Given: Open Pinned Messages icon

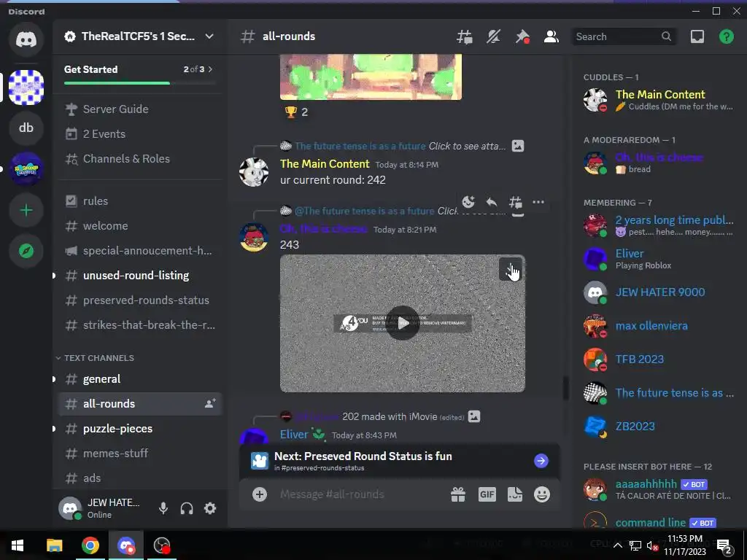Looking at the screenshot, I should point(522,36).
